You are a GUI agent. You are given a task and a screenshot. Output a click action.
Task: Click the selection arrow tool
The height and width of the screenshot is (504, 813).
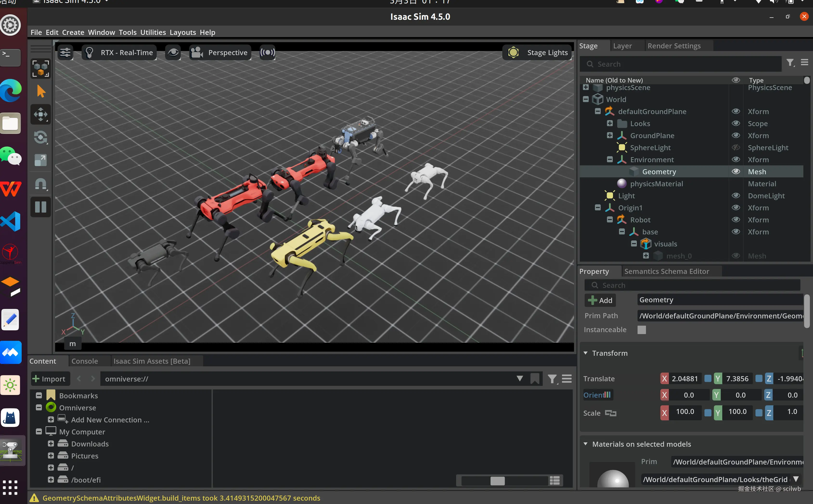coord(41,91)
